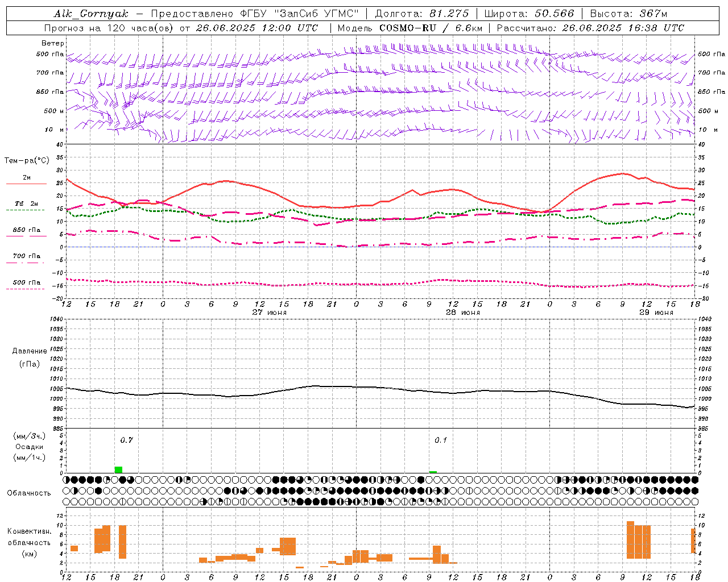Select the Широта: 50.566 latitude value
Viewport: 728px width, 582px height.
pos(530,14)
